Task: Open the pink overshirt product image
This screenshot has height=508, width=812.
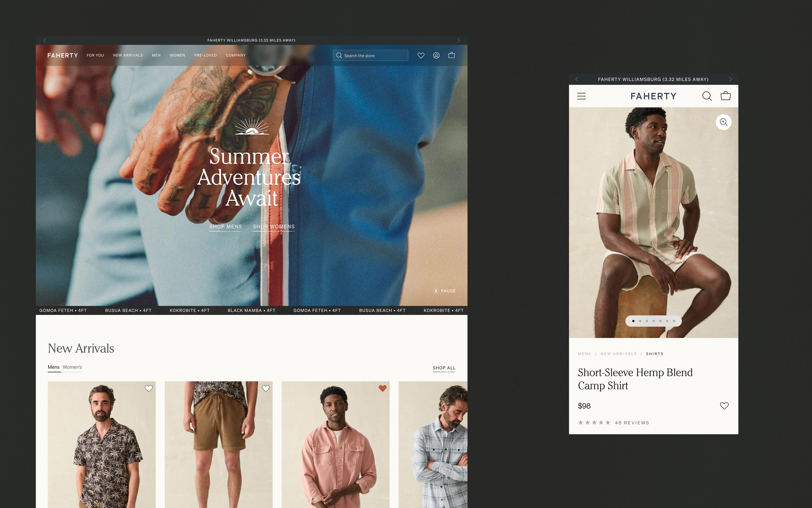Action: [336, 444]
